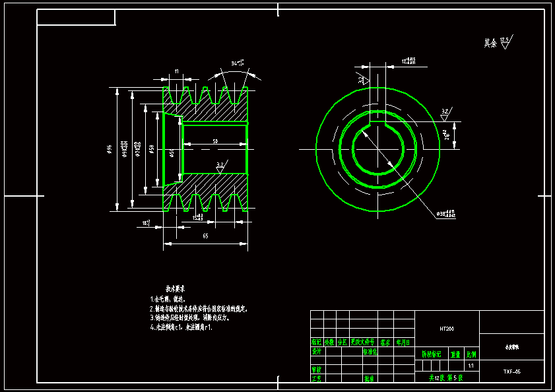
Task: Click the '更改文件号' column header
Action: point(362,342)
